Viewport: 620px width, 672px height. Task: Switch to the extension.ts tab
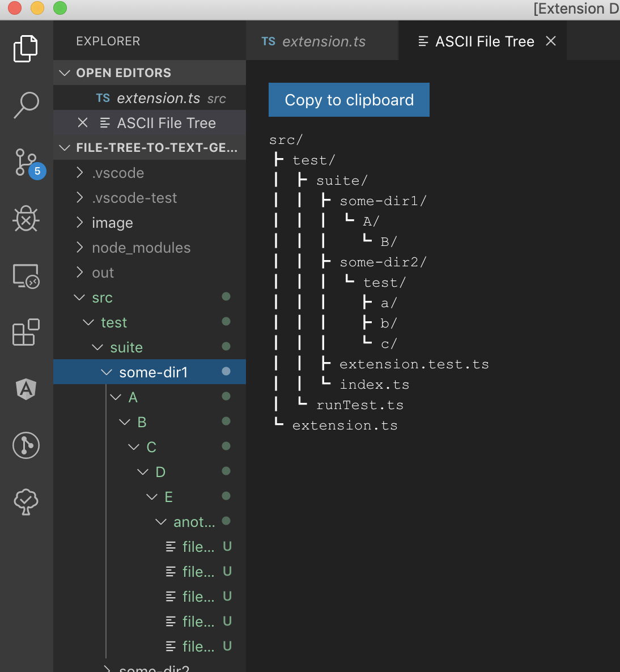coord(323,41)
